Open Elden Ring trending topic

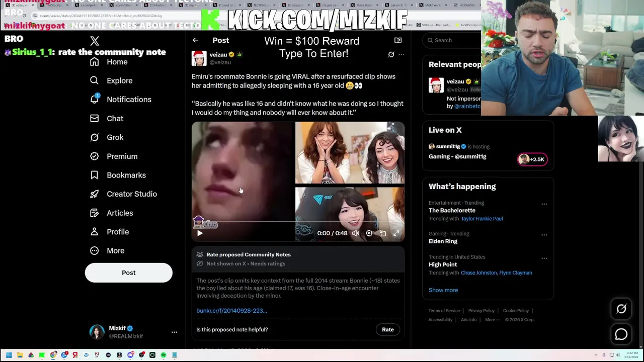pyautogui.click(x=443, y=241)
